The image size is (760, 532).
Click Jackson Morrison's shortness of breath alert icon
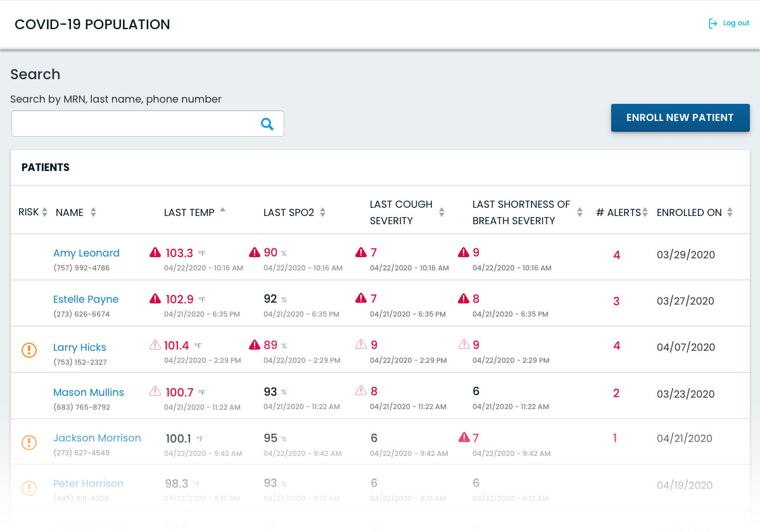pos(464,437)
